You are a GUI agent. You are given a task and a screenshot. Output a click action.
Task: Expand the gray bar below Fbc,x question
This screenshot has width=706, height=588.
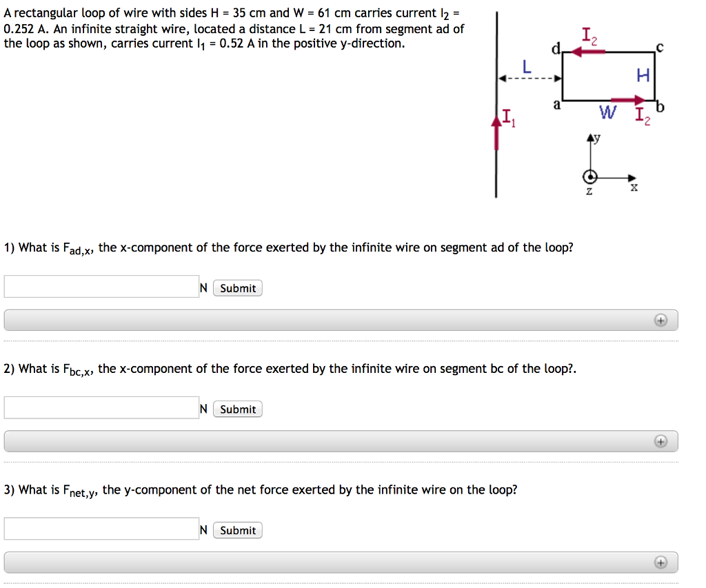pos(341,441)
